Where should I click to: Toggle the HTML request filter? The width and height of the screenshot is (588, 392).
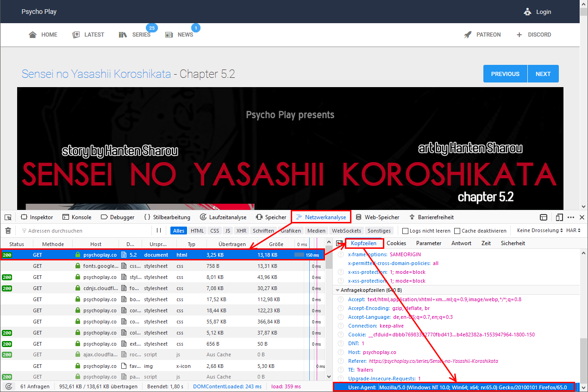tap(197, 231)
